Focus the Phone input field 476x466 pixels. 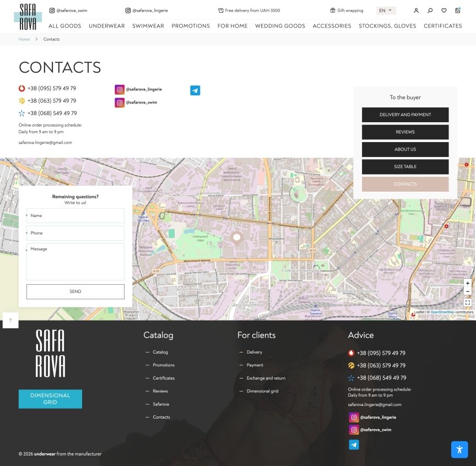pos(75,233)
